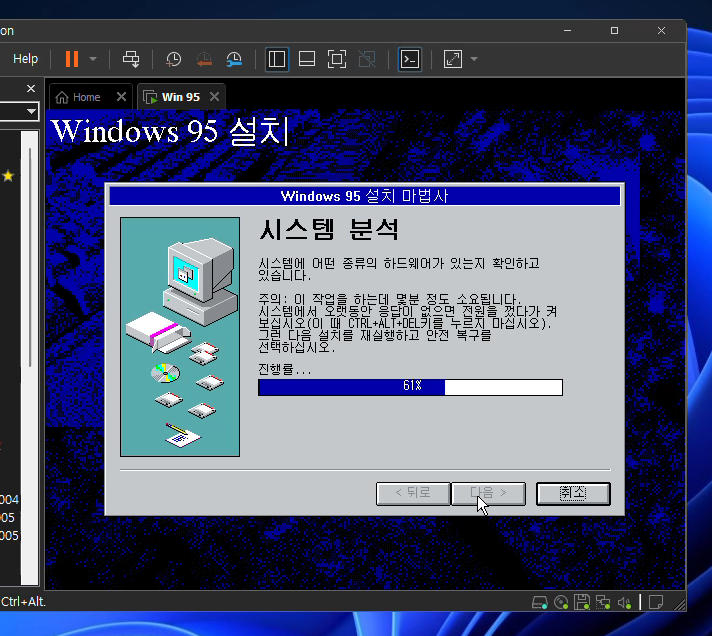This screenshot has width=712, height=636.
Task: Click the disabled Unity mode icon
Action: [x=367, y=59]
